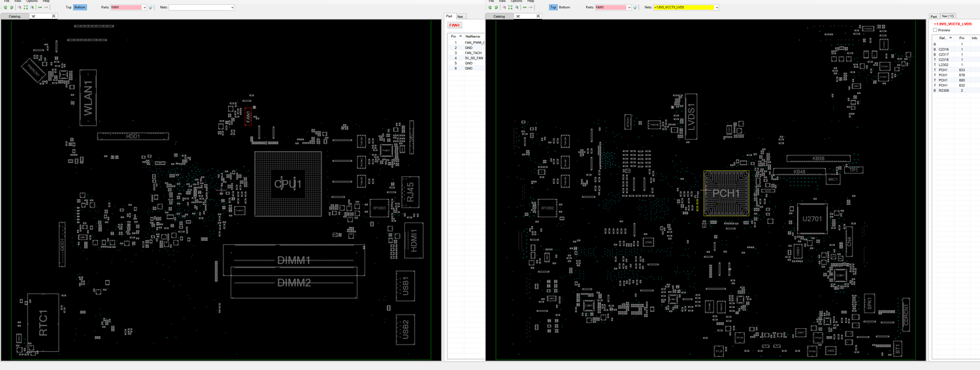The image size is (980, 370).
Task: Select C2317 row in Net list
Action: [955, 54]
